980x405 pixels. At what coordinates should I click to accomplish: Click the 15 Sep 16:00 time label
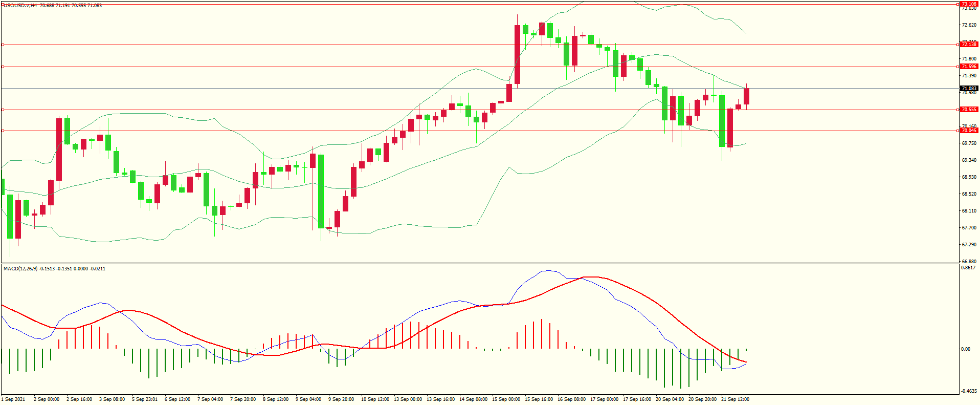539,399
